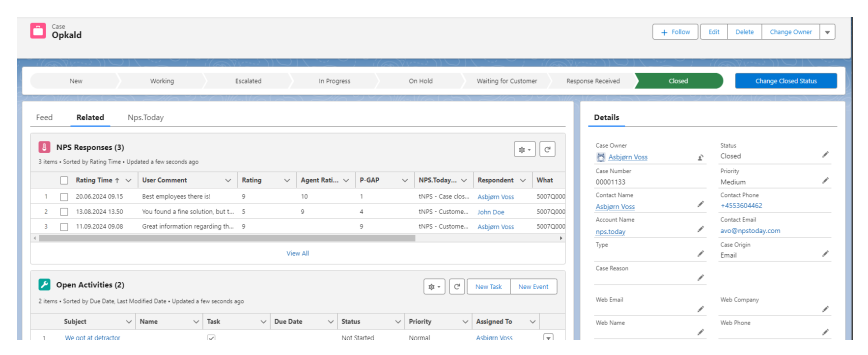Viewport: 868px width, 355px height.
Task: Show the row actions menu for first activity
Action: (x=548, y=337)
